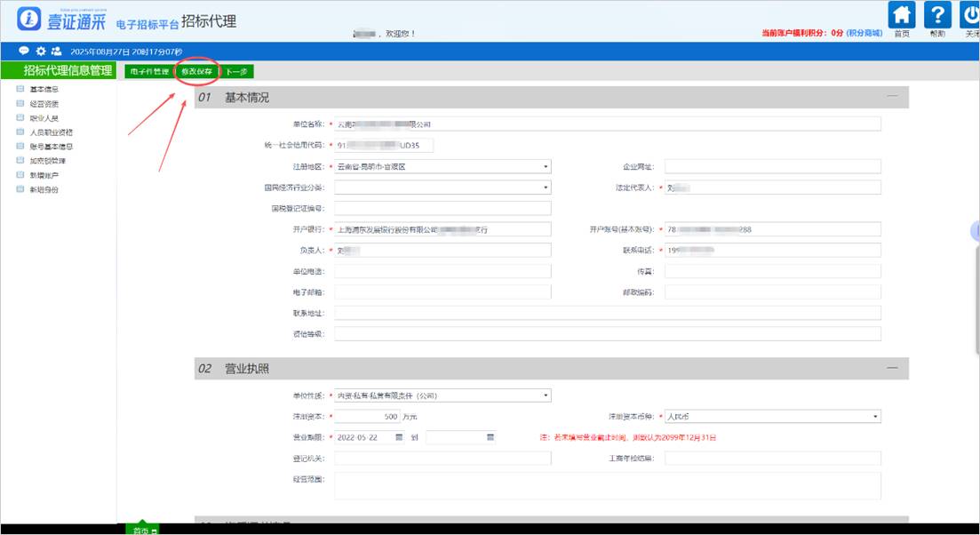The height and width of the screenshot is (535, 980).
Task: Open calendar picker for business end date
Action: pyautogui.click(x=490, y=437)
